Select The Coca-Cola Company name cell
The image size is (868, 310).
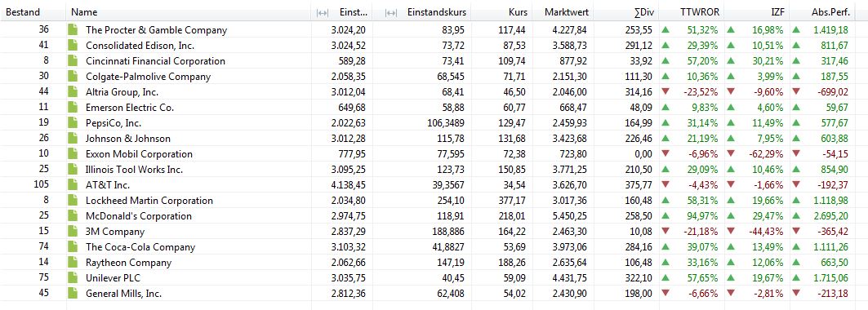click(140, 247)
